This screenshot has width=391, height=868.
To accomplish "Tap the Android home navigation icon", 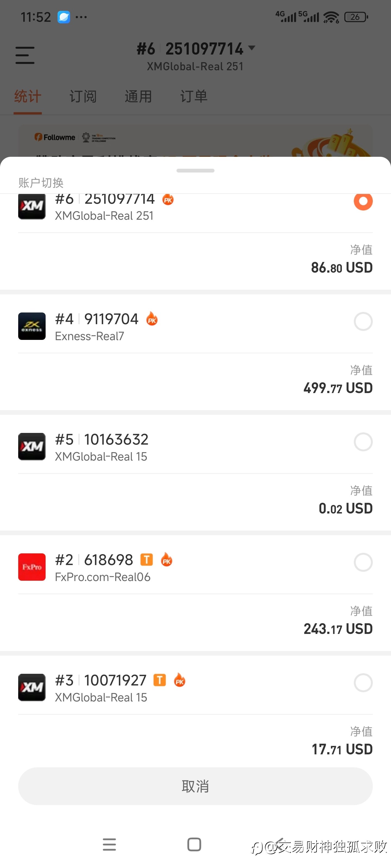I will [194, 844].
